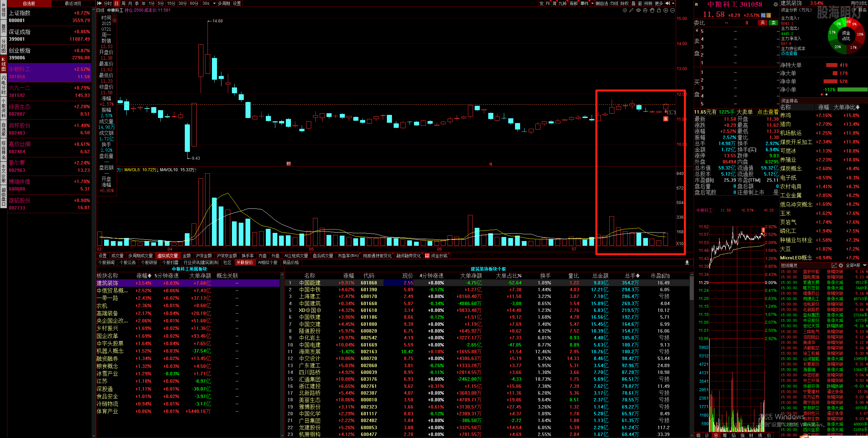Viewport: 868px width, 438px height.
Task: Toggle 均线 moving average display
Action: click(x=614, y=3)
